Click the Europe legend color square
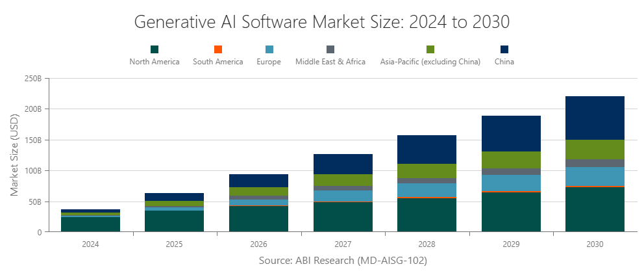The image size is (644, 273). pyautogui.click(x=269, y=49)
